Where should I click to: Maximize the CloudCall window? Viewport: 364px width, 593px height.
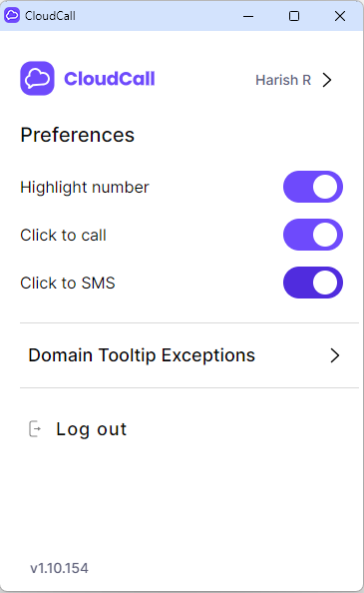tap(294, 16)
